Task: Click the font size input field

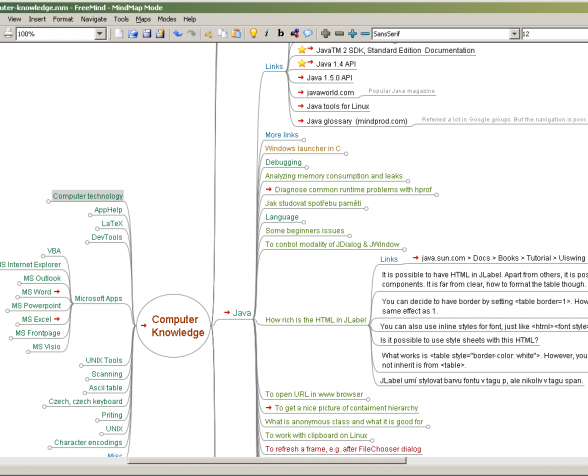Action: point(554,34)
